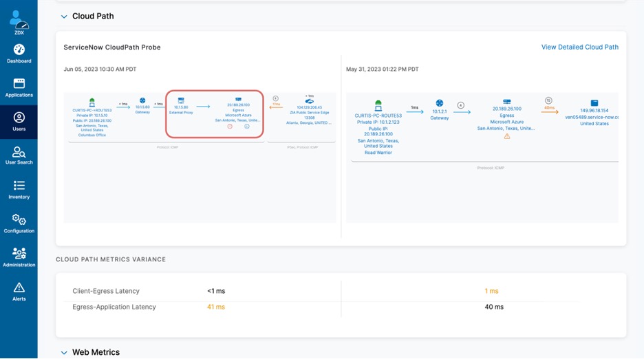The height and width of the screenshot is (359, 644).
Task: Open the Configuration gear section
Action: 19,224
